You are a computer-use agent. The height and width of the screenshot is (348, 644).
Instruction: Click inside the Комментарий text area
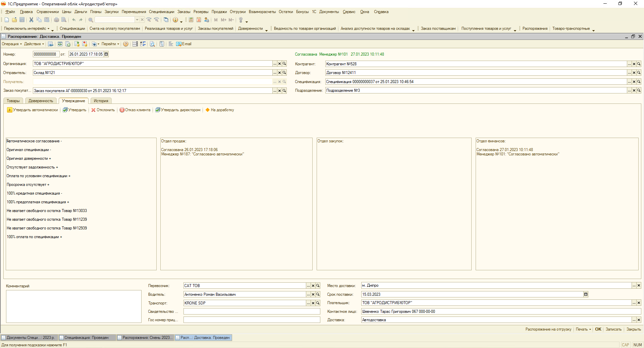coord(74,306)
